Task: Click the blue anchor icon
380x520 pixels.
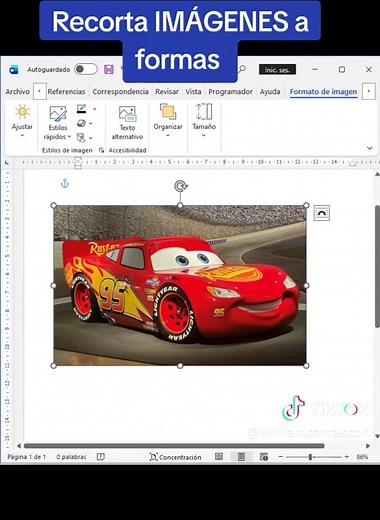Action: (65, 183)
